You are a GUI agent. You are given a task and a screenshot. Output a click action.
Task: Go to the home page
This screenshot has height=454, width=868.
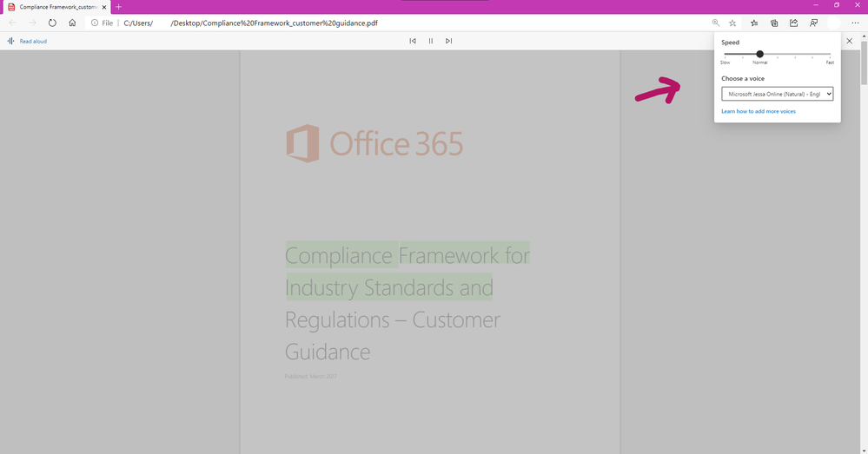click(x=72, y=23)
